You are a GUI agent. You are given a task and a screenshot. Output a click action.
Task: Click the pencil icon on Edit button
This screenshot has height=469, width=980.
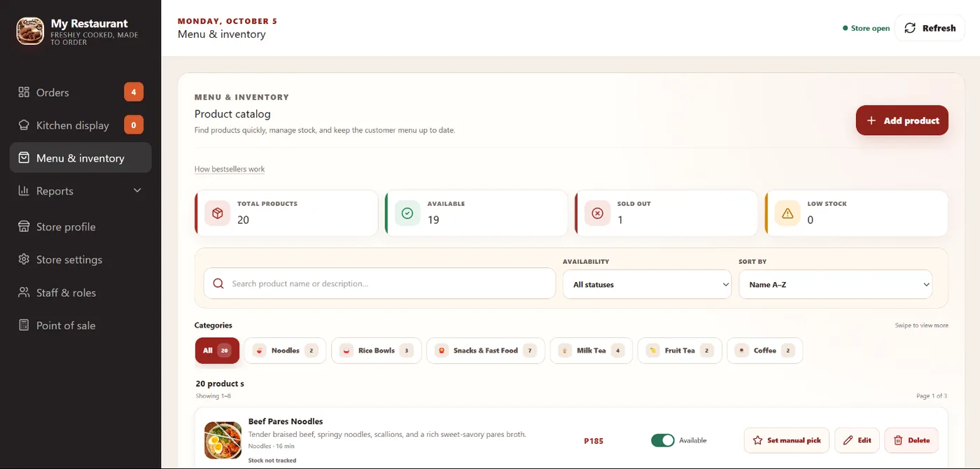848,440
